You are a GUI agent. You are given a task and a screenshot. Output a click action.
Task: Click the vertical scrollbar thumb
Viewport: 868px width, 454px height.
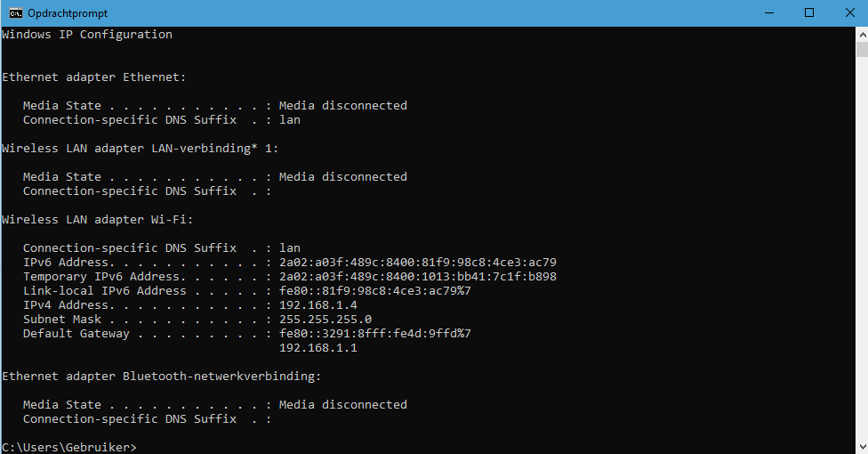point(862,49)
